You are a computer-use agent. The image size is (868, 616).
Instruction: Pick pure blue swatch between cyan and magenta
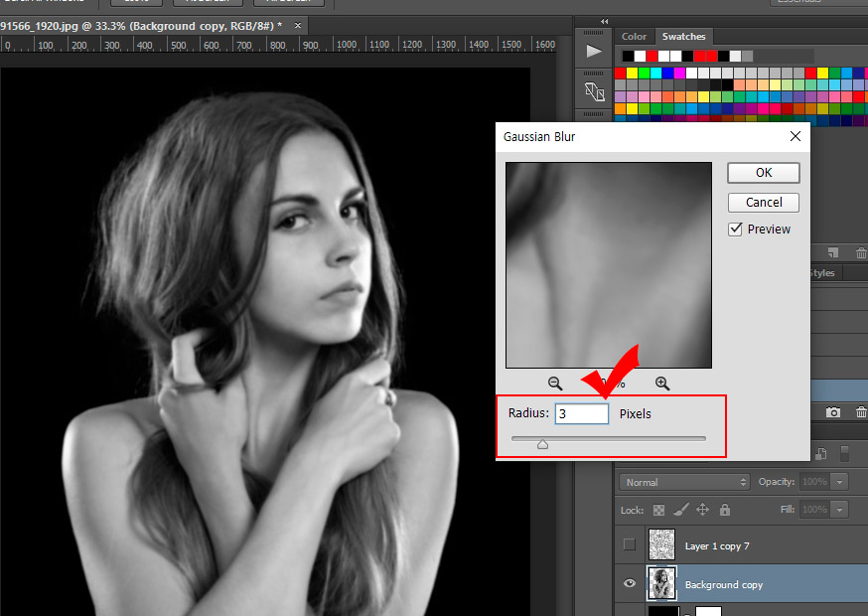click(667, 74)
